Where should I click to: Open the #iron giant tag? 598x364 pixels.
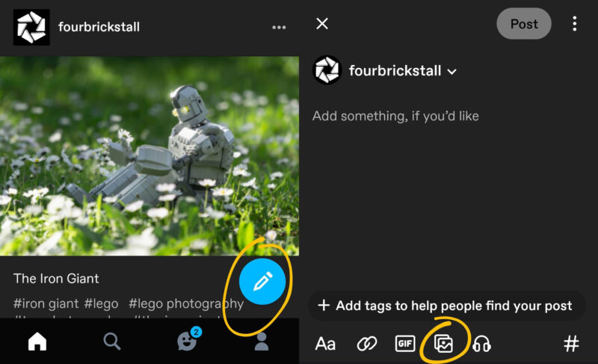click(x=46, y=303)
